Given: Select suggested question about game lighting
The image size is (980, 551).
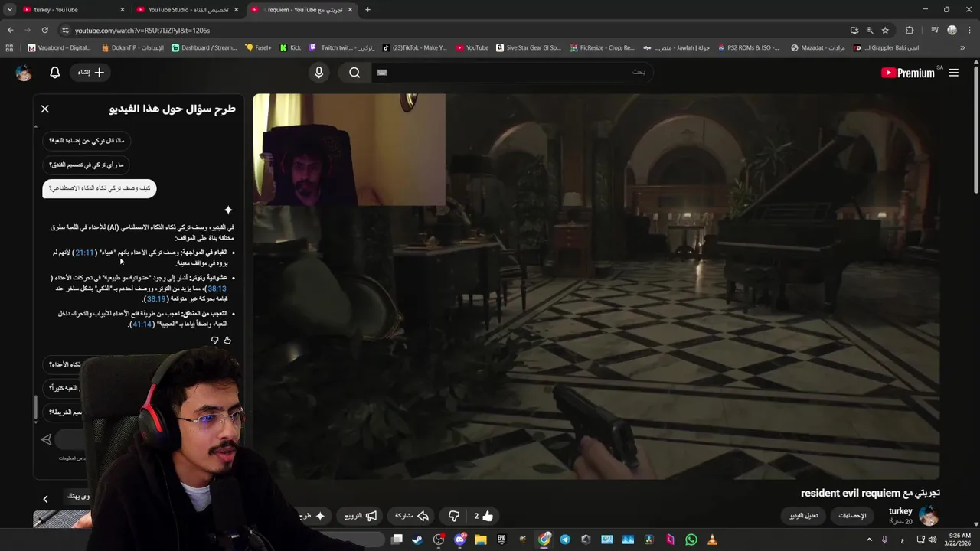Looking at the screenshot, I should tap(87, 141).
